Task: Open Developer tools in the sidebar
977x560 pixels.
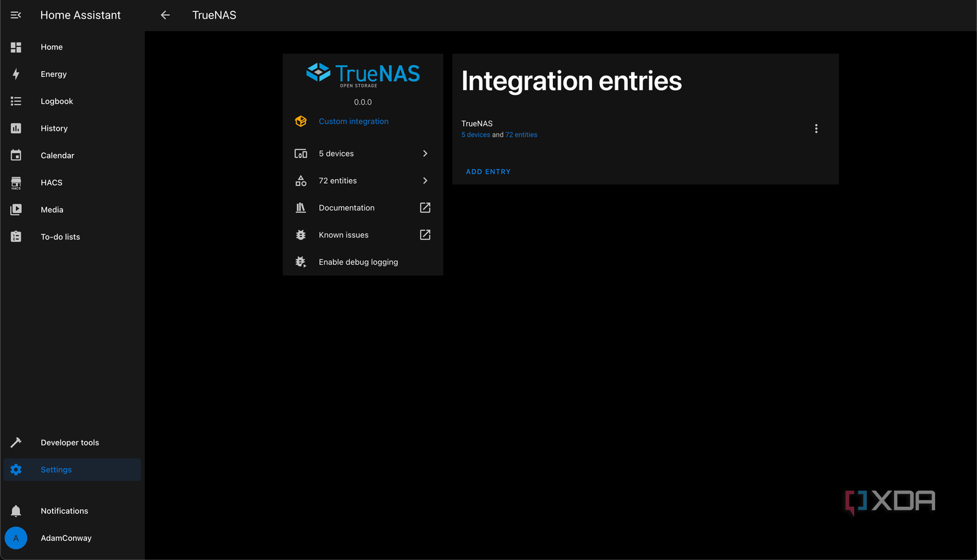Action: pyautogui.click(x=72, y=443)
